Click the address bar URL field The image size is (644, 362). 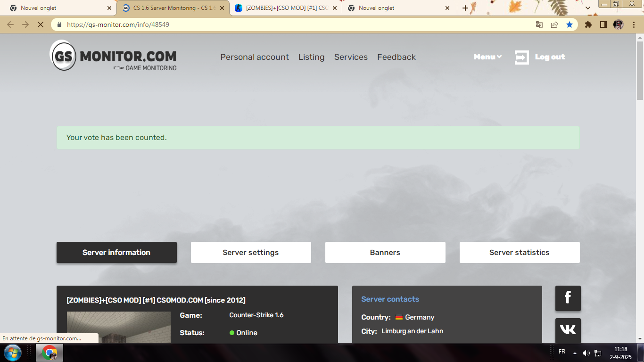283,25
